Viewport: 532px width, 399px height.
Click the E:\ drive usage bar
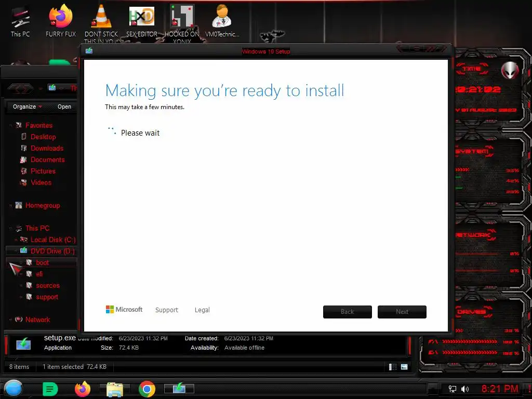(x=470, y=353)
